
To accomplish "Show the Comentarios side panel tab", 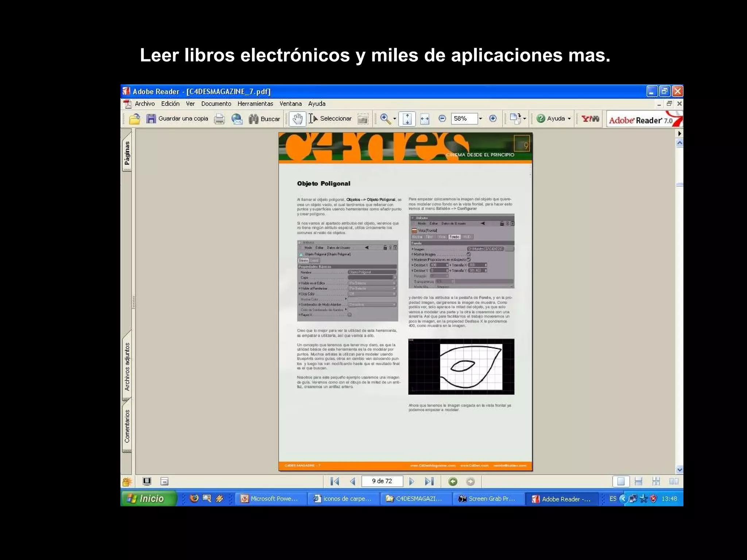I will pos(127,426).
